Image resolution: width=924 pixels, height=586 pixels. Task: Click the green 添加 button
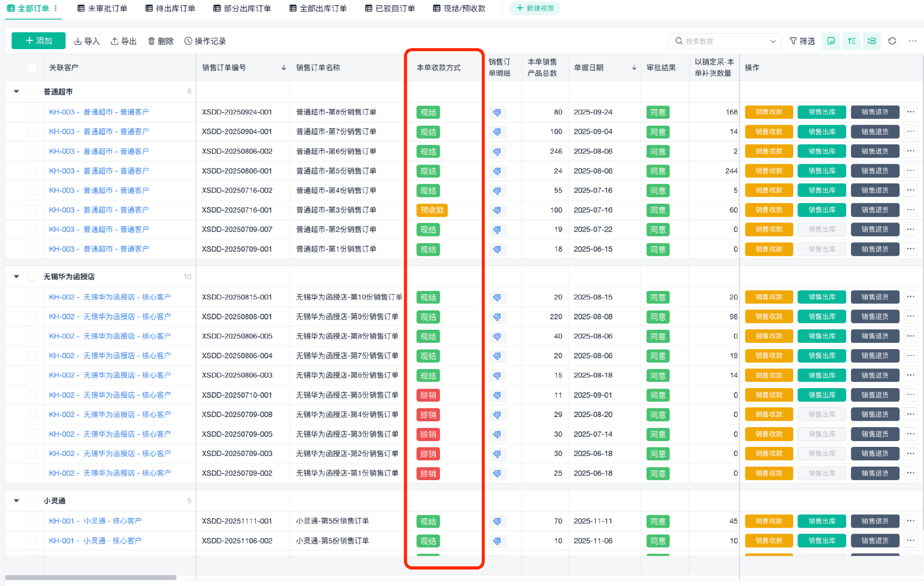click(x=38, y=41)
